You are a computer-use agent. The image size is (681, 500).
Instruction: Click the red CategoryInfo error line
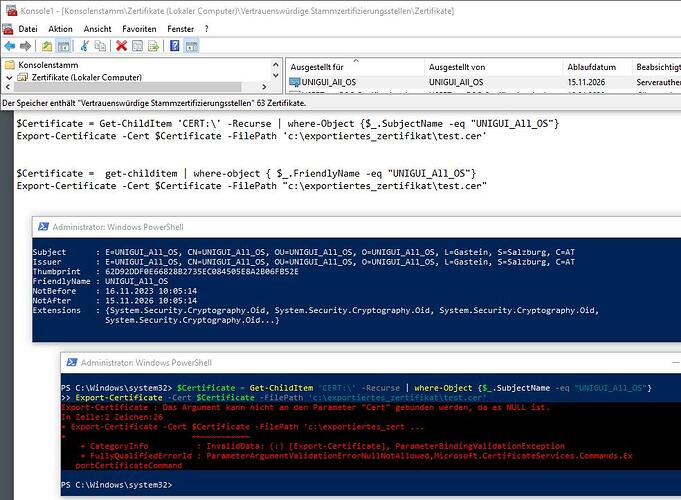[323, 446]
